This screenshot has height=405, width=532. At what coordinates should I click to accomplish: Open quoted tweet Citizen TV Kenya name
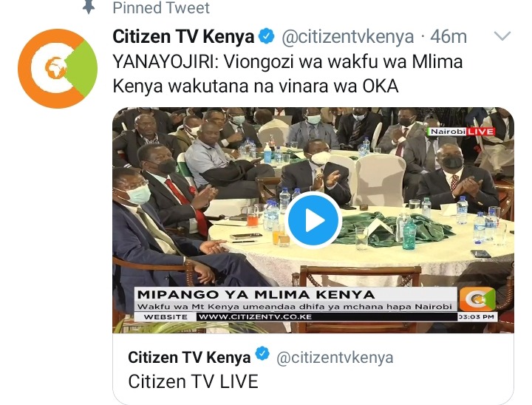coord(189,357)
